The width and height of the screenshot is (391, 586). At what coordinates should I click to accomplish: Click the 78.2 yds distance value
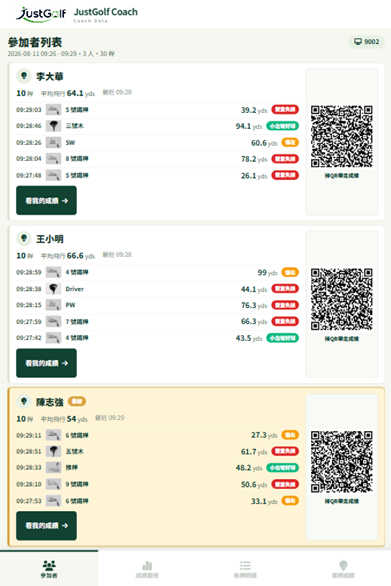tap(254, 159)
